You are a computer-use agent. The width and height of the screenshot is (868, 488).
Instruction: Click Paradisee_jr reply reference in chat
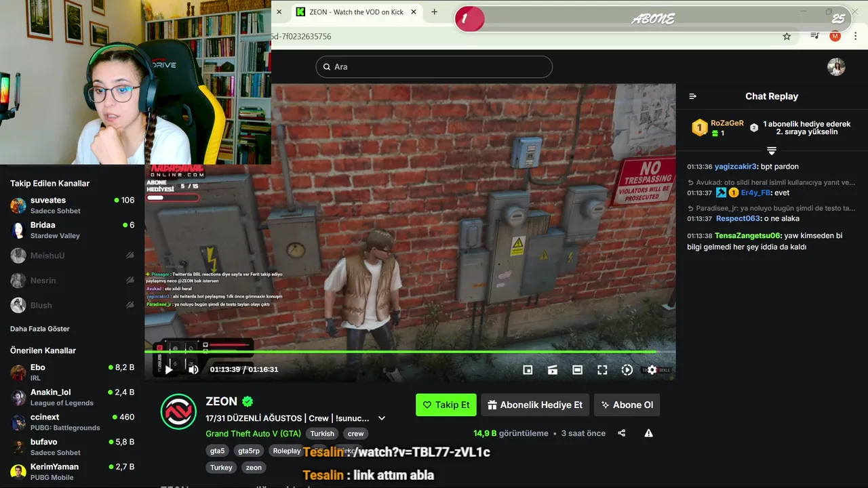(x=771, y=208)
